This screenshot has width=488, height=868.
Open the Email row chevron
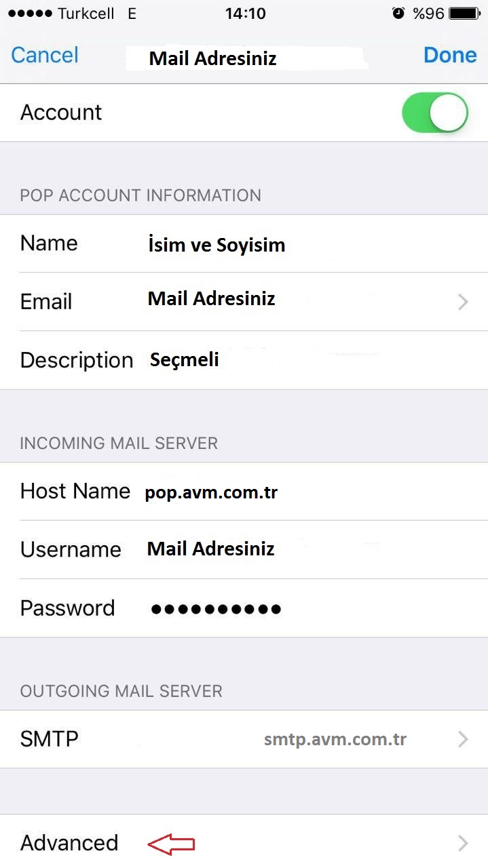(x=463, y=302)
